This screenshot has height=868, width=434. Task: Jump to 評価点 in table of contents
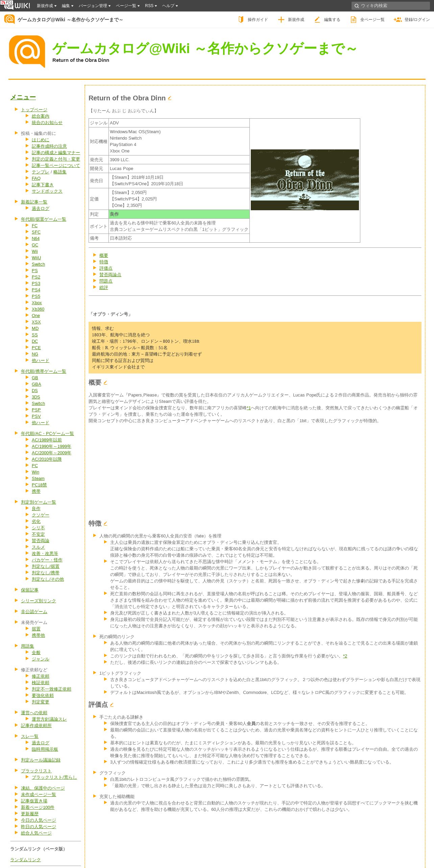tap(106, 268)
